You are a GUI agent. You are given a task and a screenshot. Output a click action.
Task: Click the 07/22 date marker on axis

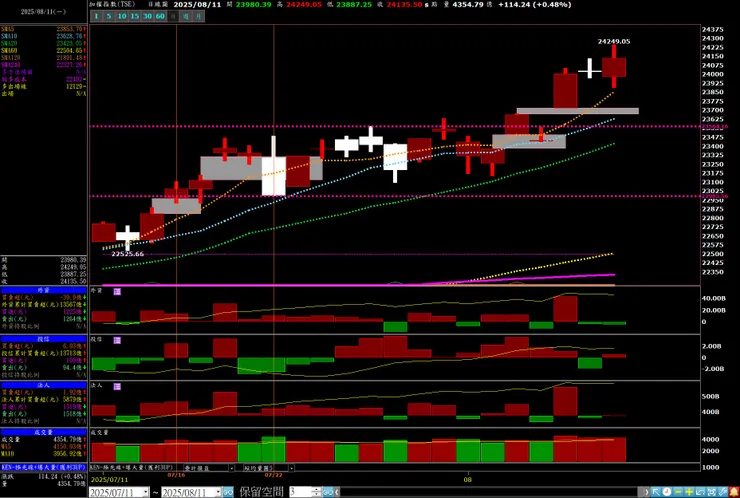tap(274, 474)
